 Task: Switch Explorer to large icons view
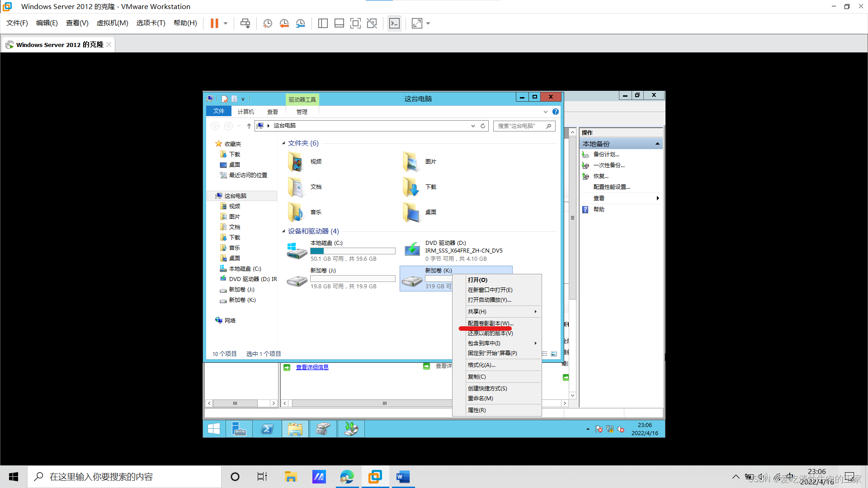coord(554,354)
